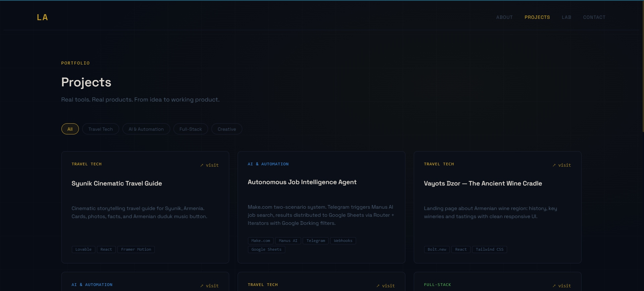The height and width of the screenshot is (291, 644).
Task: Visit the Vayots Dzor wine project
Action: click(562, 165)
